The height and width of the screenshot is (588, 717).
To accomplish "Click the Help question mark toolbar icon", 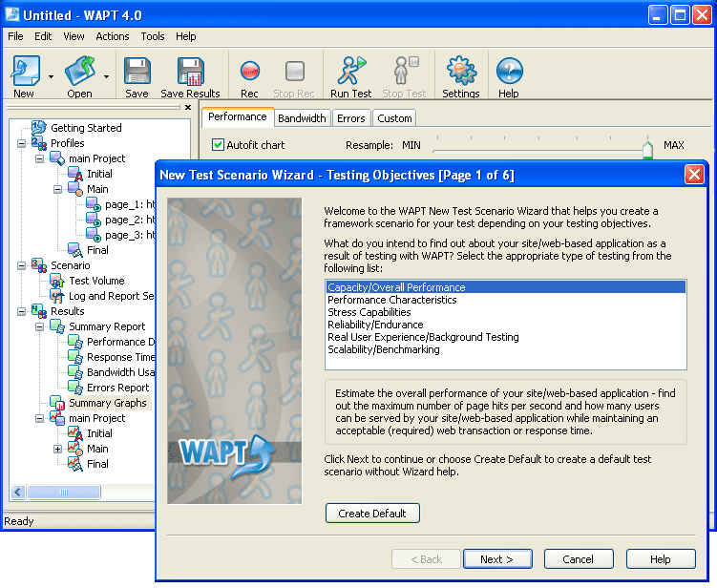I will click(509, 71).
